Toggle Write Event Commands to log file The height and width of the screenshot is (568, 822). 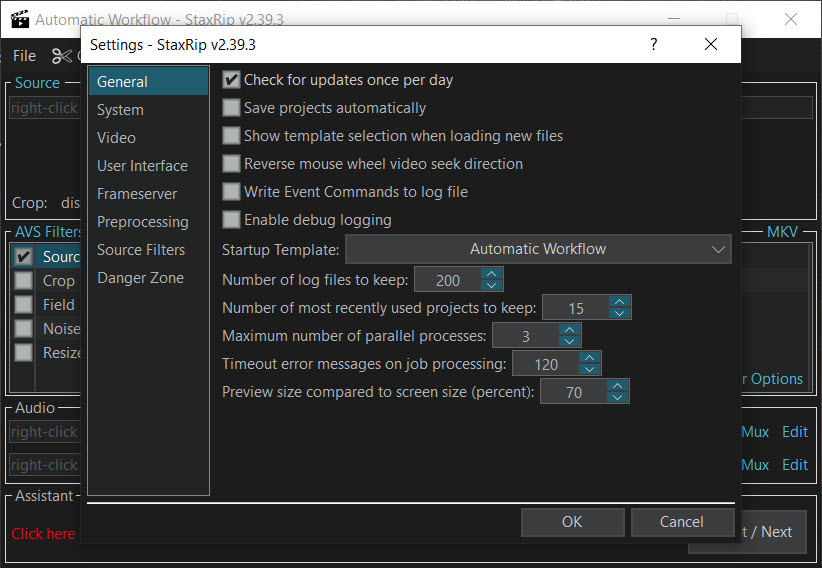tap(231, 191)
